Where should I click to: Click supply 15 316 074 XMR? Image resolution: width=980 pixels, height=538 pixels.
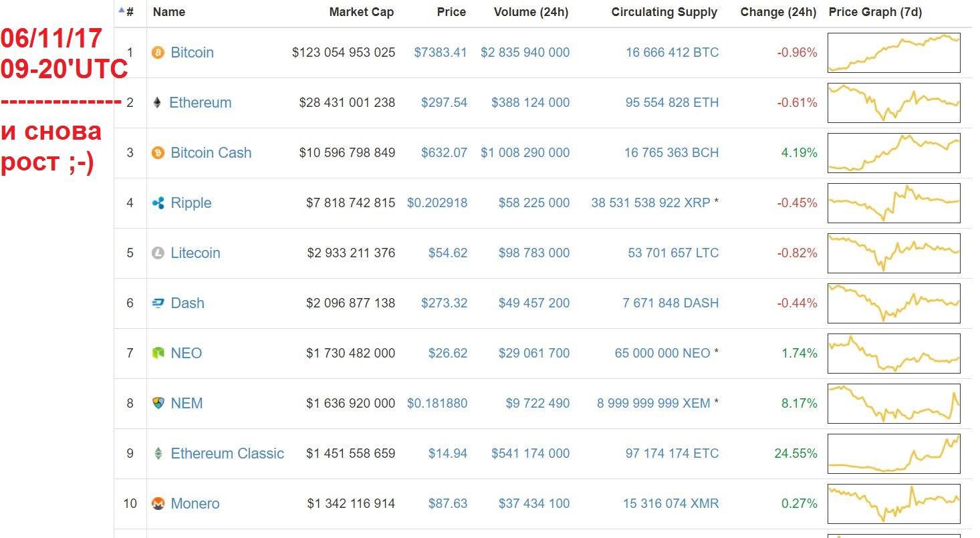tap(671, 503)
